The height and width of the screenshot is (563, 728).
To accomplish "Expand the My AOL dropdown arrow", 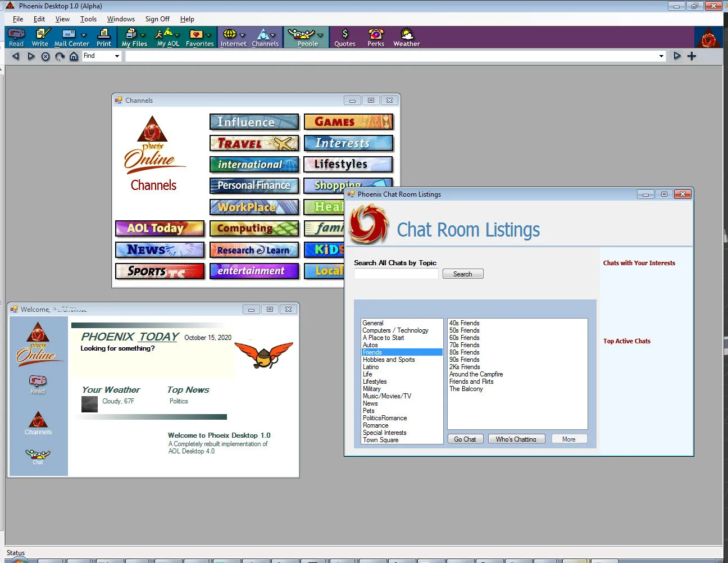I will pos(178,34).
